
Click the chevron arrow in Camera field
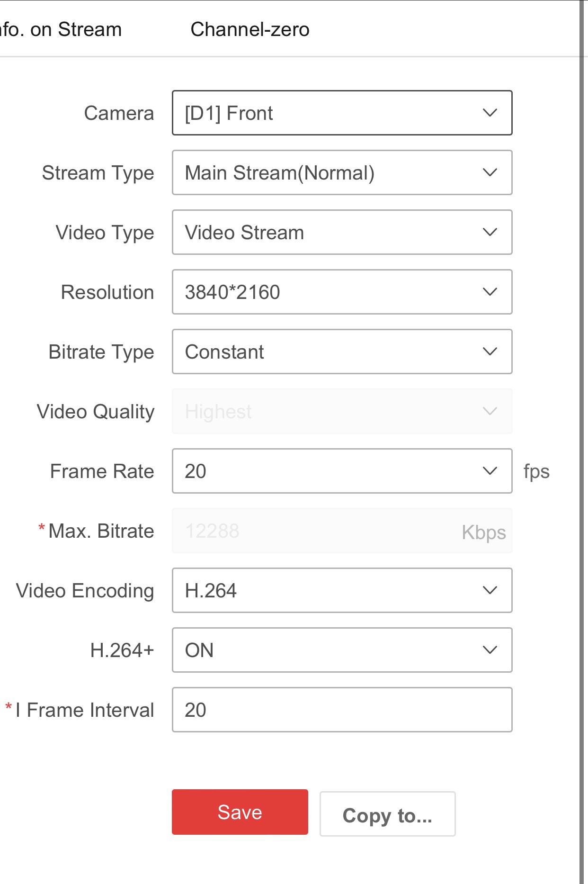pyautogui.click(x=490, y=113)
